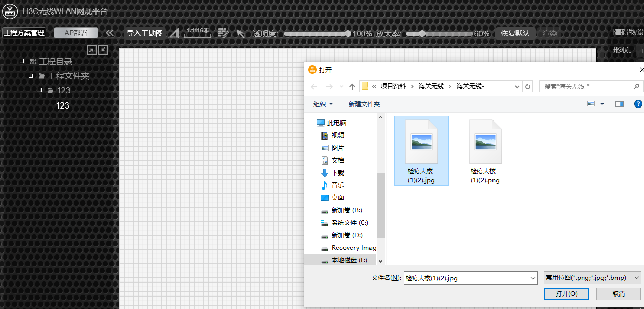Collapse the 123 folder tree node
The width and height of the screenshot is (644, 309).
click(39, 90)
